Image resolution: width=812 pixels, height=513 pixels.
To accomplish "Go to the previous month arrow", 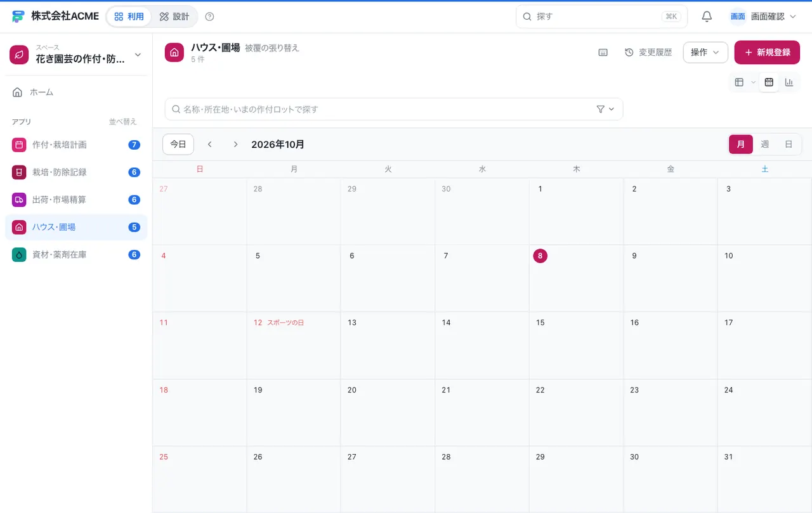I will point(210,145).
